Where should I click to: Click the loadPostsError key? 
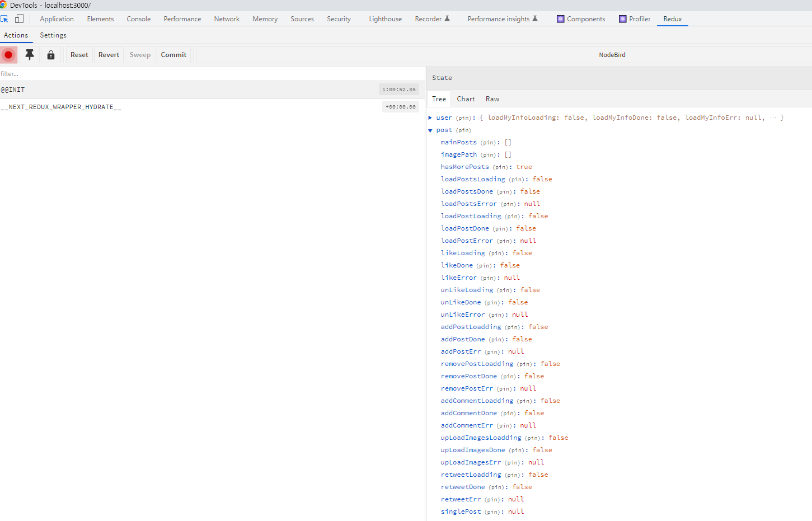[469, 204]
